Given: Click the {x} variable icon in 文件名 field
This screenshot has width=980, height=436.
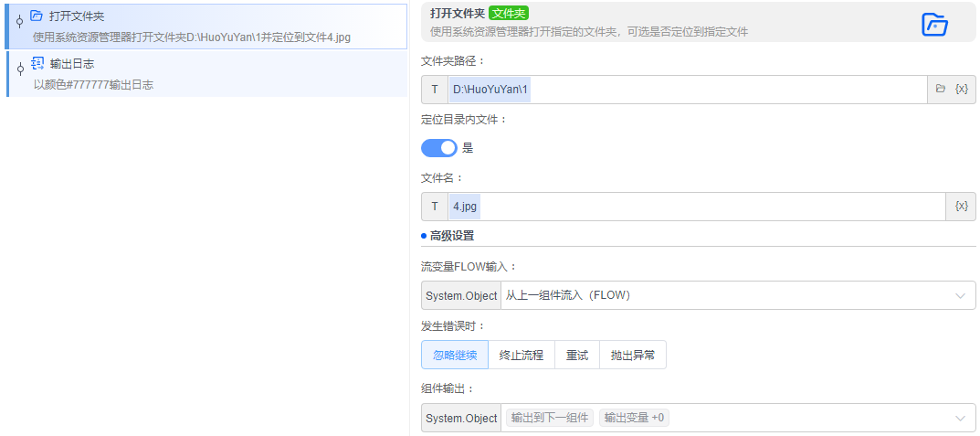Looking at the screenshot, I should [x=961, y=207].
